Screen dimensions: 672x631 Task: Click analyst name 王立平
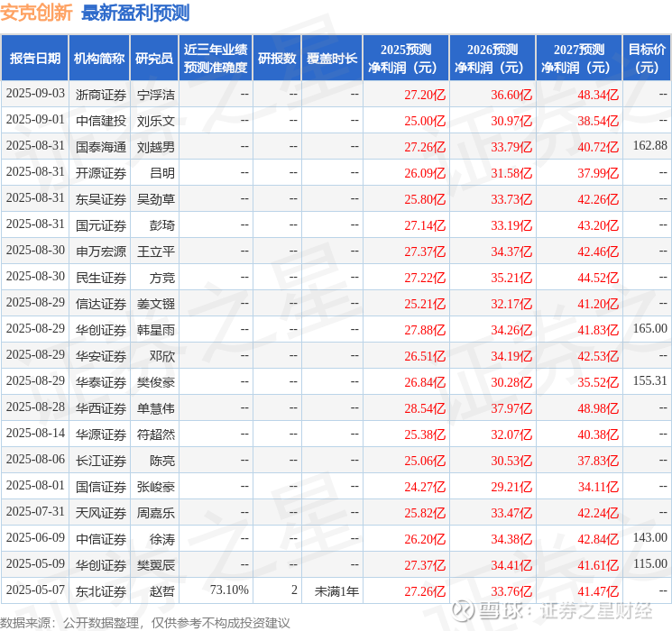coord(156,251)
